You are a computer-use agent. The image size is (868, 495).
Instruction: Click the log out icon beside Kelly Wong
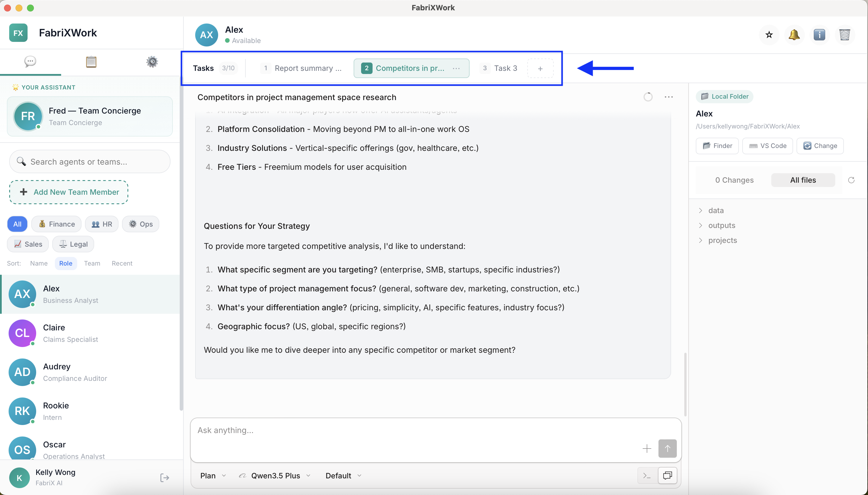click(x=165, y=478)
